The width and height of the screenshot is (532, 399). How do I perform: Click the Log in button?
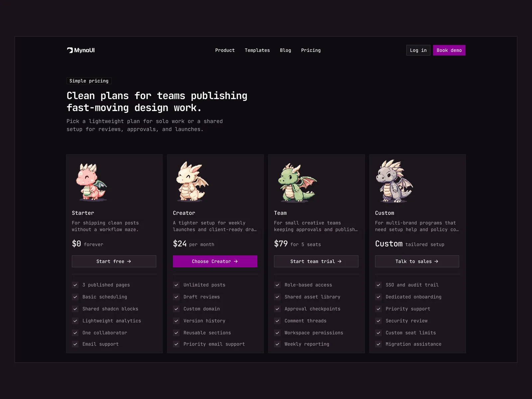(x=418, y=50)
